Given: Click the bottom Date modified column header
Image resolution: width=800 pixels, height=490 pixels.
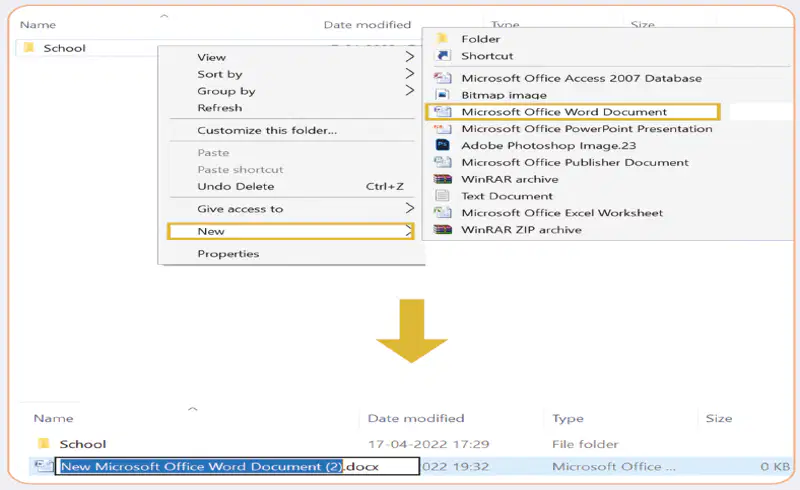Looking at the screenshot, I should point(416,418).
